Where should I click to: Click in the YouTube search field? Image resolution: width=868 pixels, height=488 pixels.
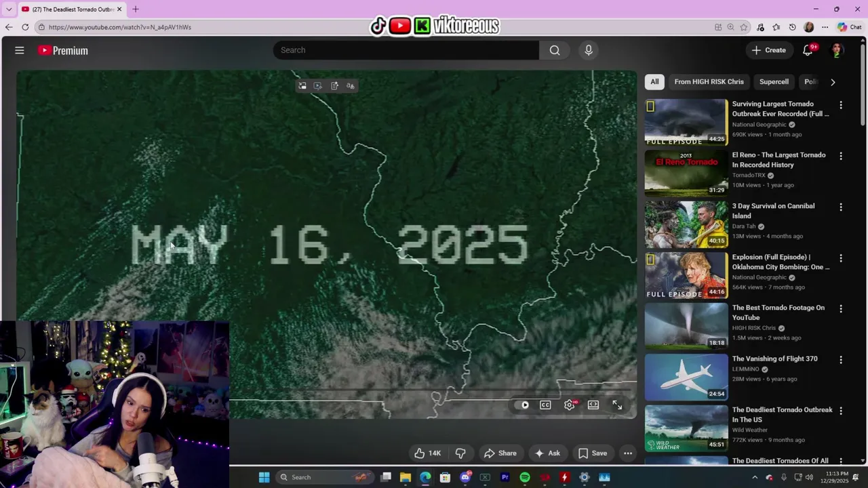407,50
